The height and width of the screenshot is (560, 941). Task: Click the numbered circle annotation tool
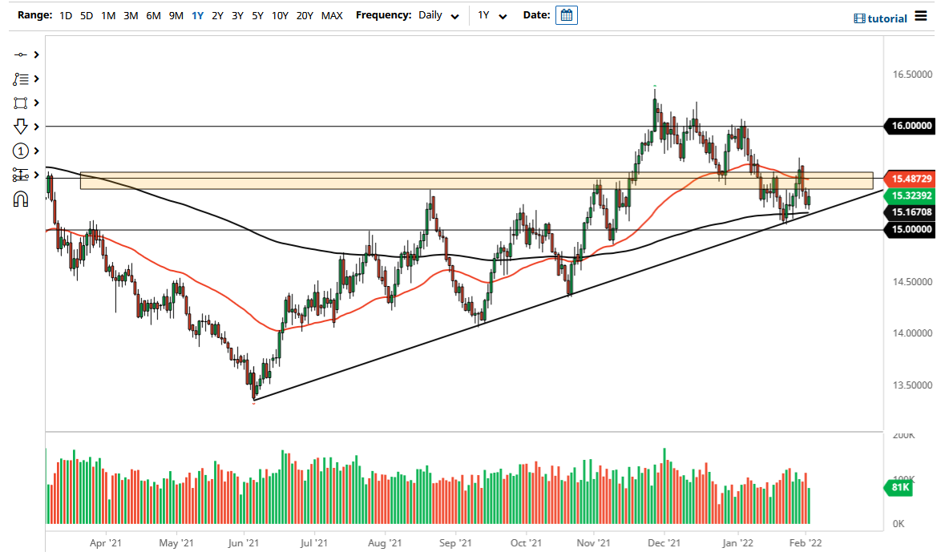[20, 151]
